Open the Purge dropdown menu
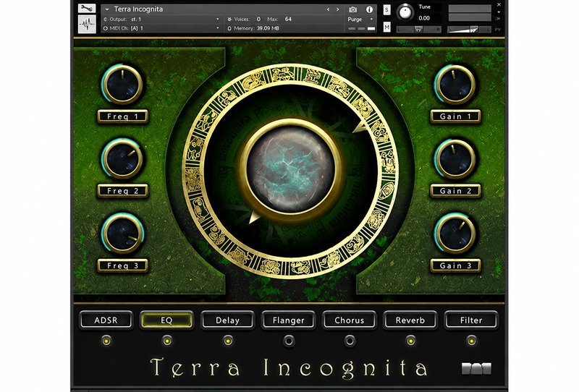 359,20
